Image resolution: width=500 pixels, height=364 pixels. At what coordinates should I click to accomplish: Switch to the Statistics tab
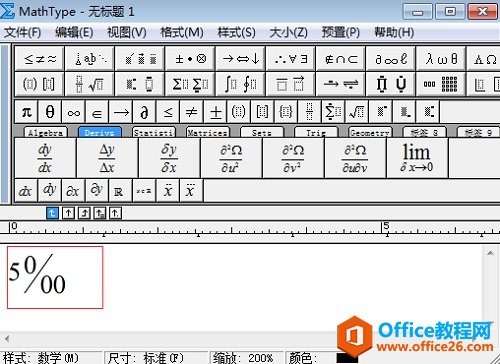pos(154,133)
